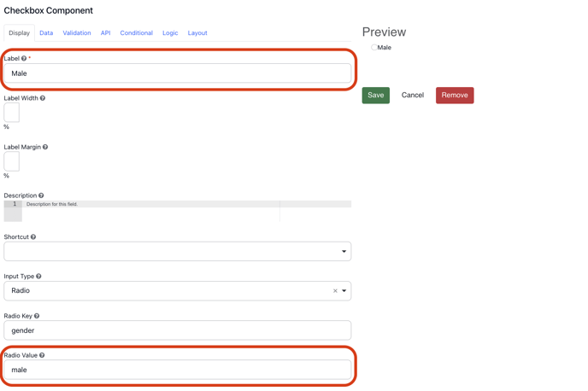Switch to the Data tab
Screen dimensions: 588x391
pos(46,33)
